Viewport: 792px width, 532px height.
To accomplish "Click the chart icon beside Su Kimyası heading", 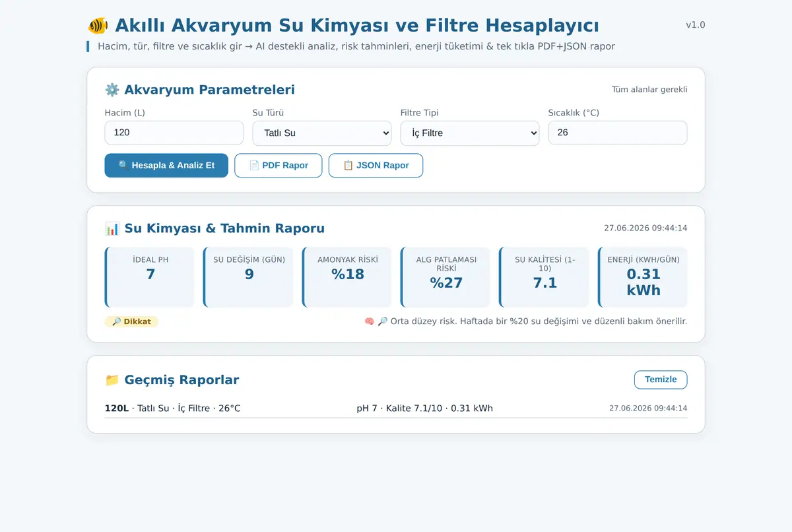I will 112,228.
